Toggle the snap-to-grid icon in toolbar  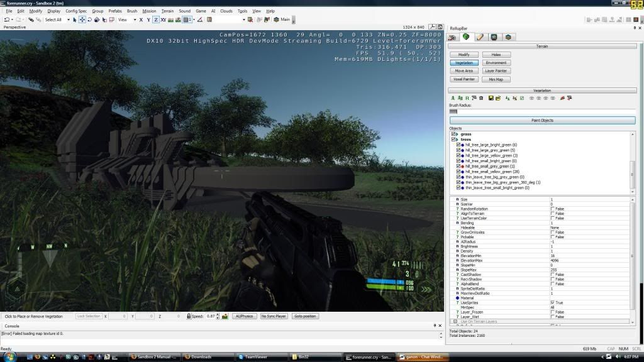186,19
